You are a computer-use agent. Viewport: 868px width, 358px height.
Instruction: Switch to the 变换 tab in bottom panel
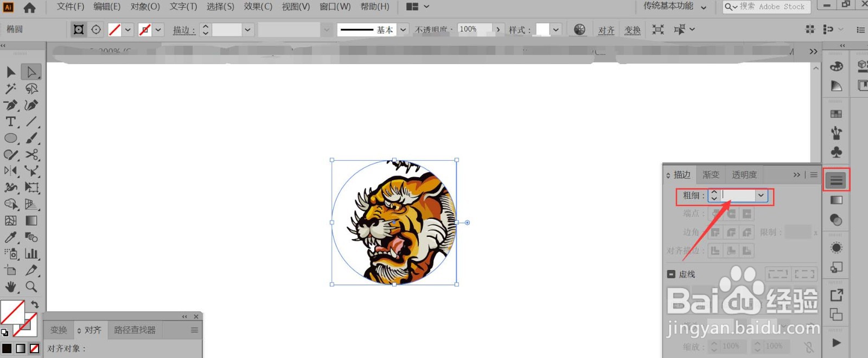click(59, 330)
